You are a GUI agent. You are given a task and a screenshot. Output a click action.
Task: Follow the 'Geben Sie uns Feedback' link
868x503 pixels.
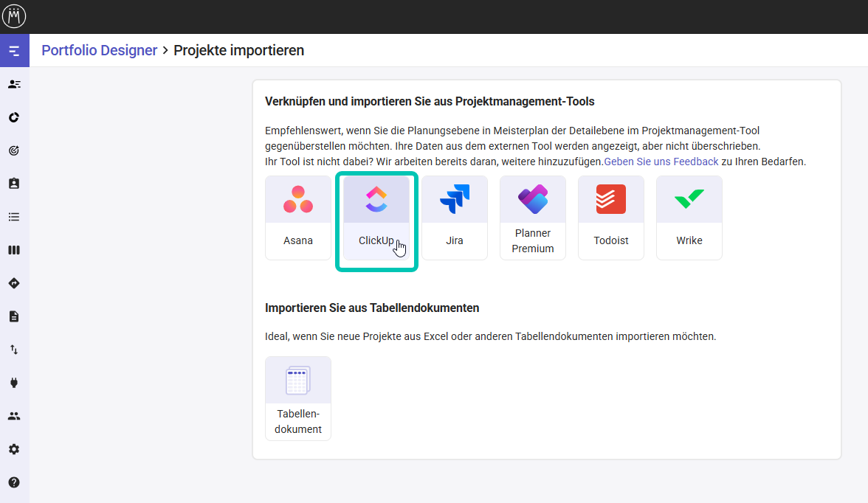pyautogui.click(x=661, y=162)
